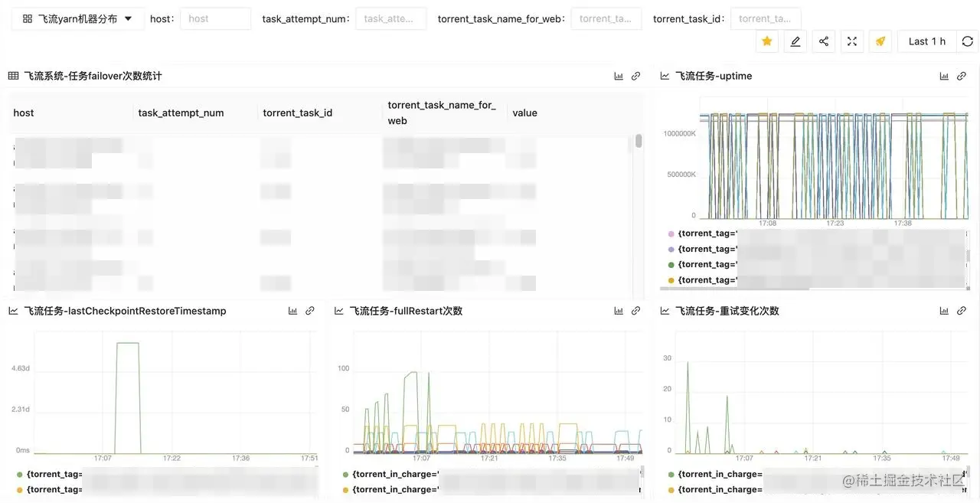
Task: Toggle yellow torrent_in_charge legend in 重试变化次数 panel
Action: 671,489
